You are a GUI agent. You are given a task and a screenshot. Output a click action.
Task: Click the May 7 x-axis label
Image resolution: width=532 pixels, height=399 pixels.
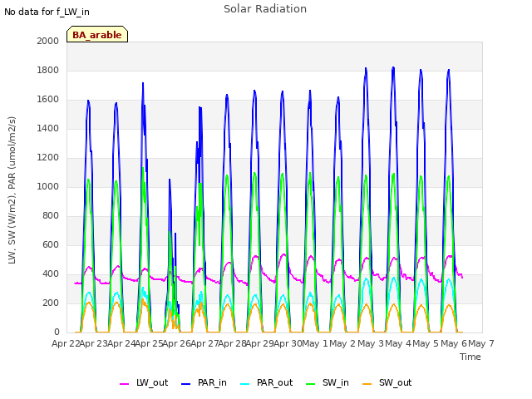(481, 343)
